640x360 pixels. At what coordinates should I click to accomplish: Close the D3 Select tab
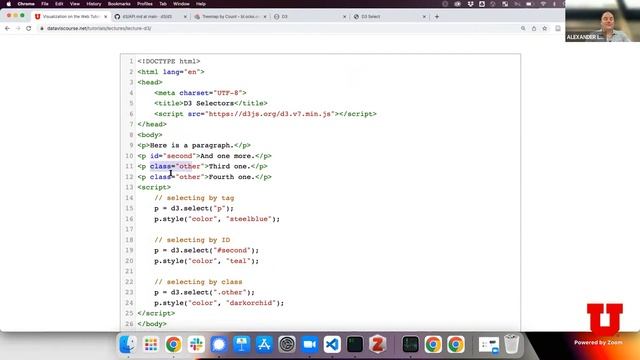point(424,16)
